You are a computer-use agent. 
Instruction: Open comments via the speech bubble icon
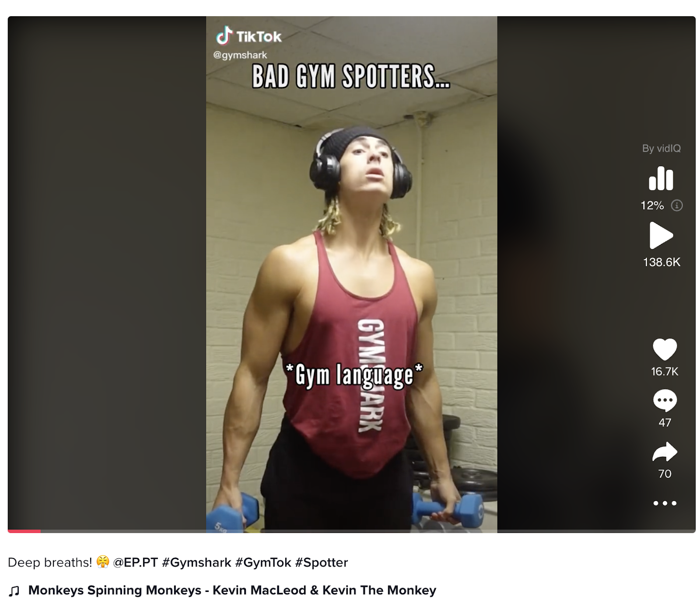coord(665,400)
